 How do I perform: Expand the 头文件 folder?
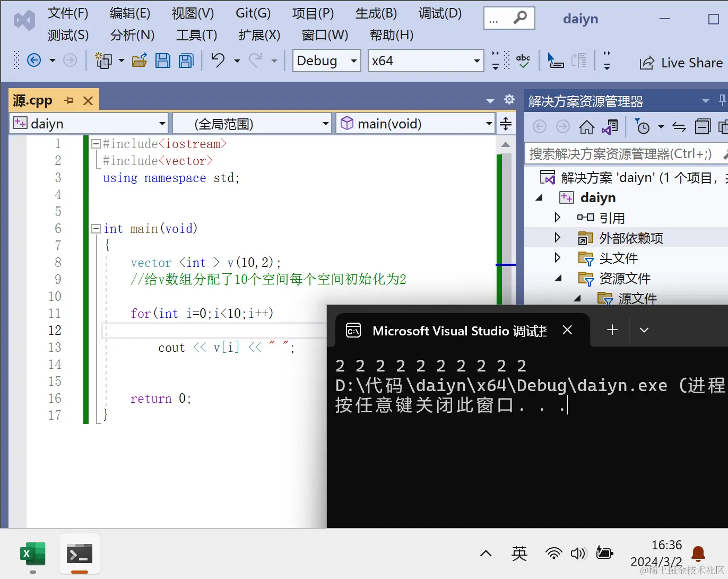(557, 258)
